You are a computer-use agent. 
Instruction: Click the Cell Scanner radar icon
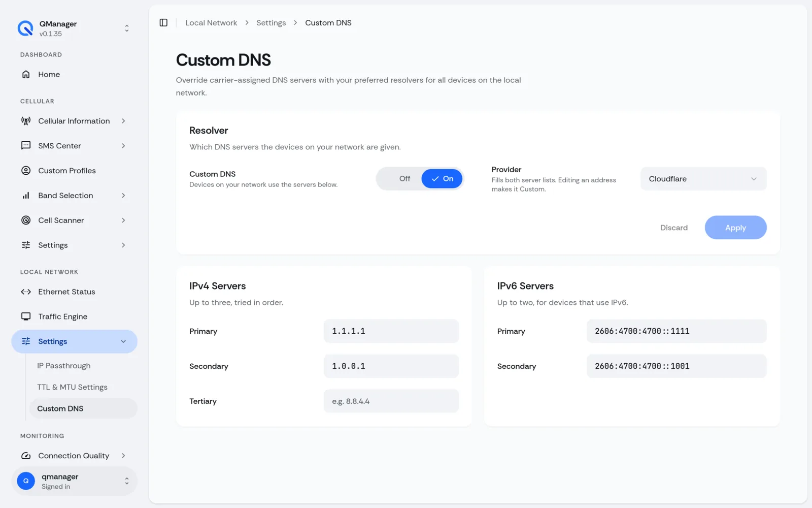26,220
